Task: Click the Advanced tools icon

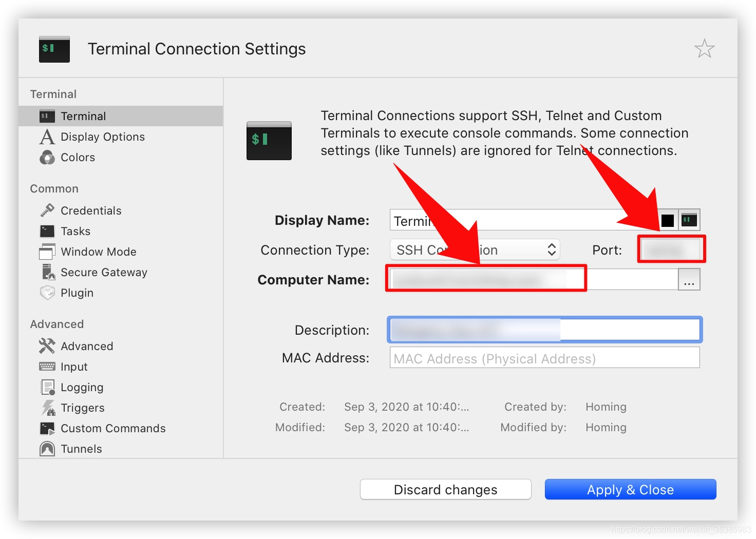Action: click(x=47, y=346)
